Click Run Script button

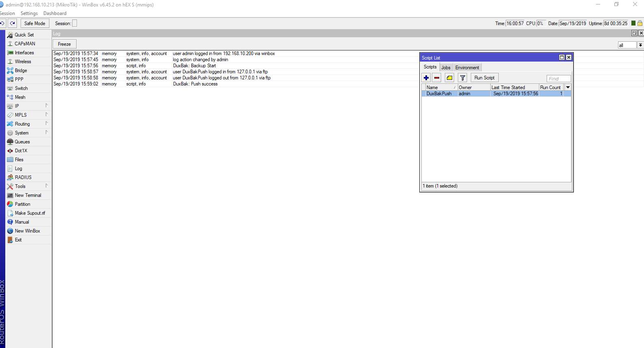click(x=484, y=78)
